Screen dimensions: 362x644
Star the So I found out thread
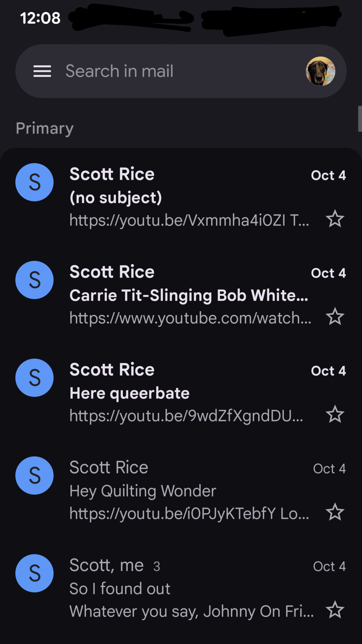[x=335, y=610]
